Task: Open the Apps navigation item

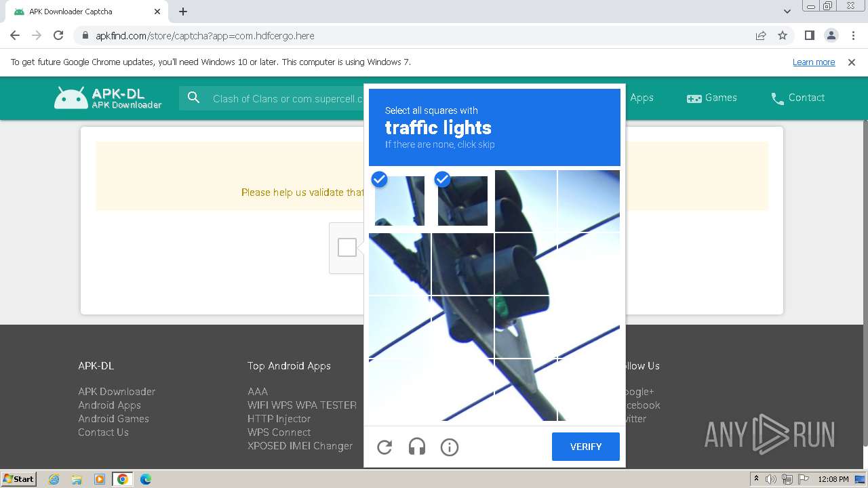Action: point(642,98)
